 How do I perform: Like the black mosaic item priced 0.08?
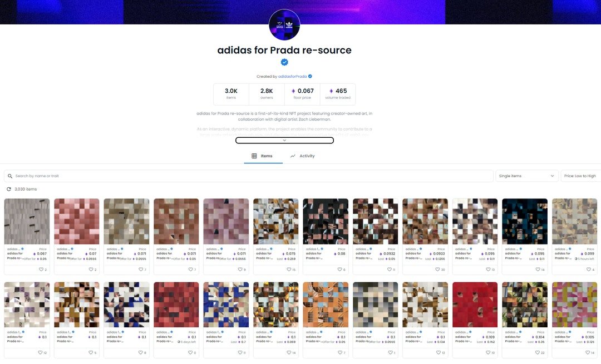click(339, 270)
